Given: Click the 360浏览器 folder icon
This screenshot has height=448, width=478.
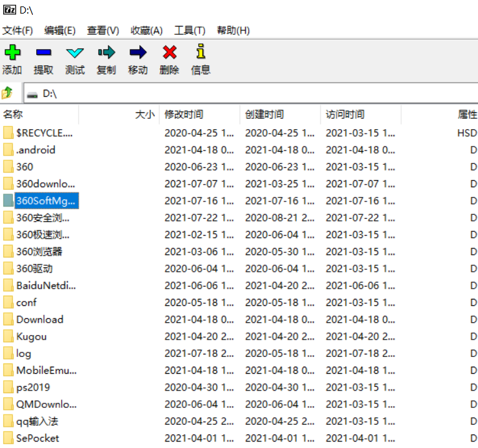Looking at the screenshot, I should 8,252.
